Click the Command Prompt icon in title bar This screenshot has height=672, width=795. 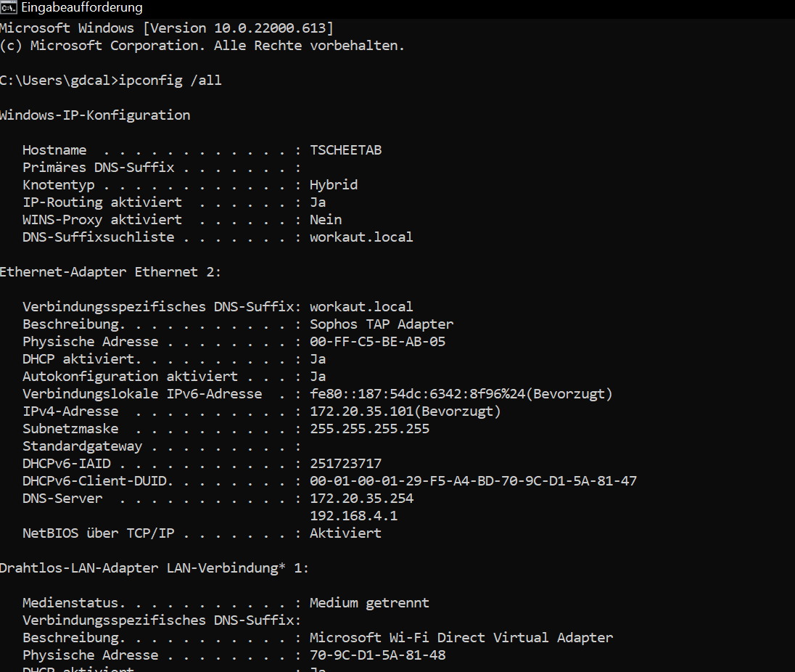pyautogui.click(x=9, y=8)
